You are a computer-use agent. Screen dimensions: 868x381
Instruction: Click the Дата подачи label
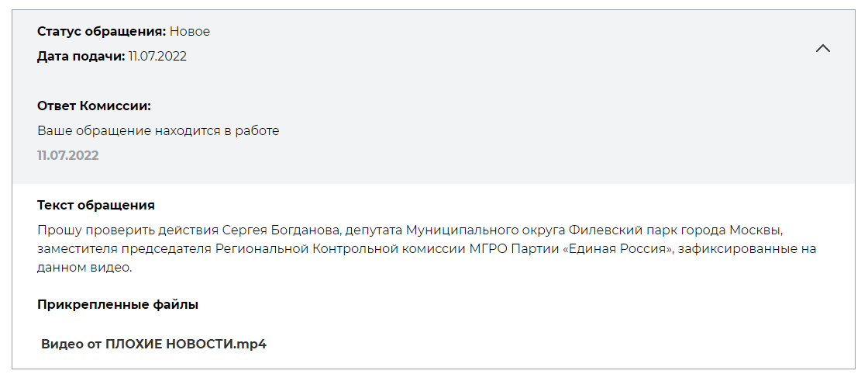[81, 57]
